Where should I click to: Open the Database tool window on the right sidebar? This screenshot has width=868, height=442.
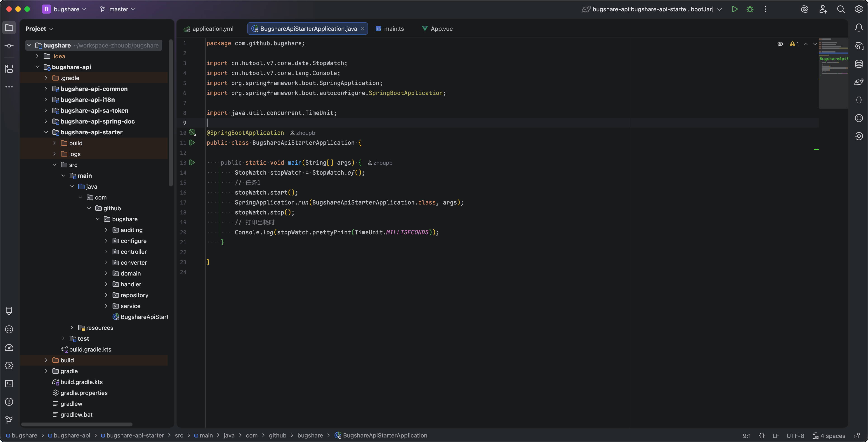(859, 64)
